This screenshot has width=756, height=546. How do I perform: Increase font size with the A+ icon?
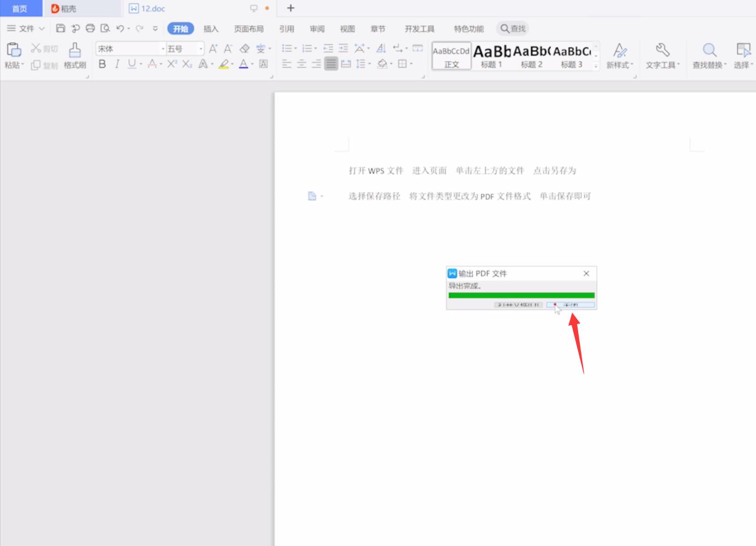pyautogui.click(x=213, y=49)
